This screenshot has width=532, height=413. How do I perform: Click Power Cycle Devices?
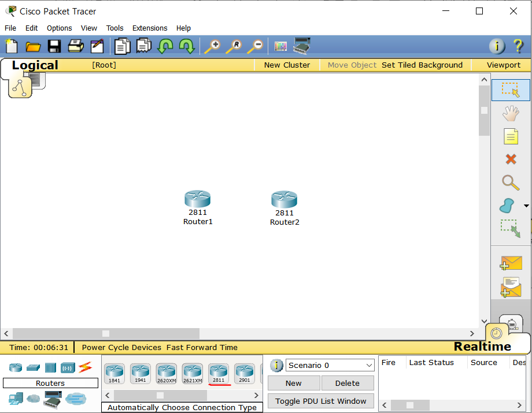click(x=121, y=347)
